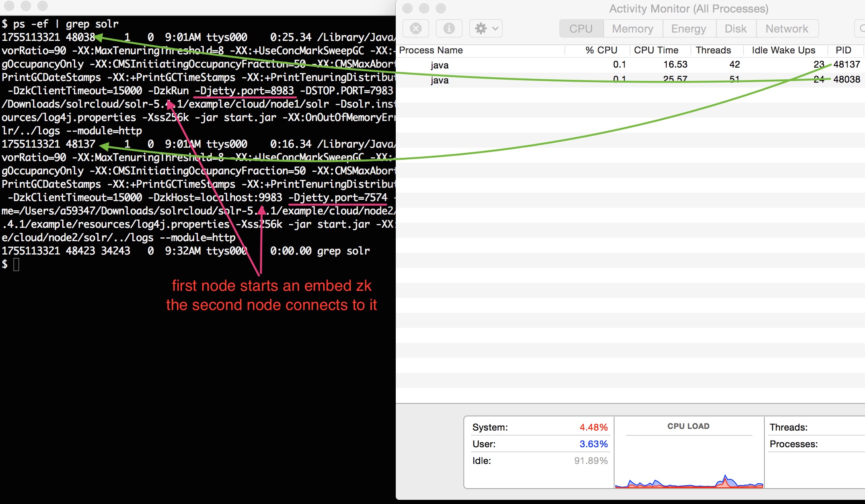Switch to the Memory tab
The width and height of the screenshot is (865, 504).
(x=632, y=28)
